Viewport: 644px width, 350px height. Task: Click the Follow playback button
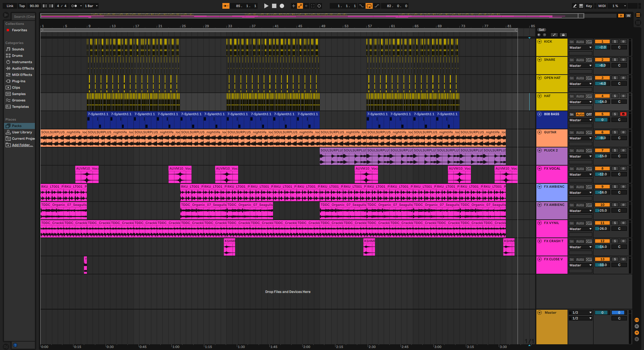226,6
